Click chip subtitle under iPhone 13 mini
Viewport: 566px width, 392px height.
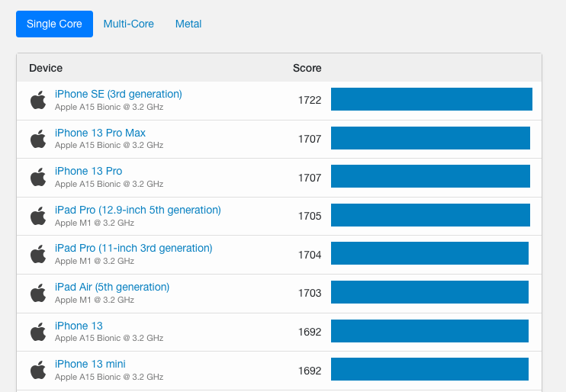pyautogui.click(x=109, y=377)
